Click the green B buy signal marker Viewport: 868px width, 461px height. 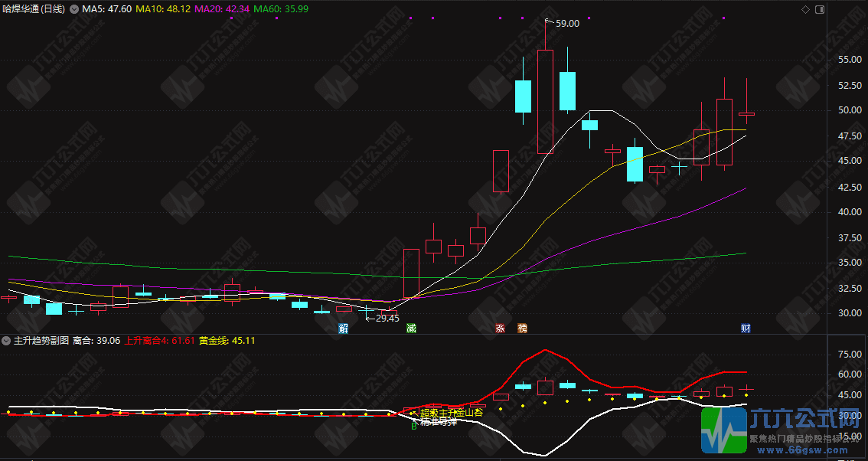(413, 427)
